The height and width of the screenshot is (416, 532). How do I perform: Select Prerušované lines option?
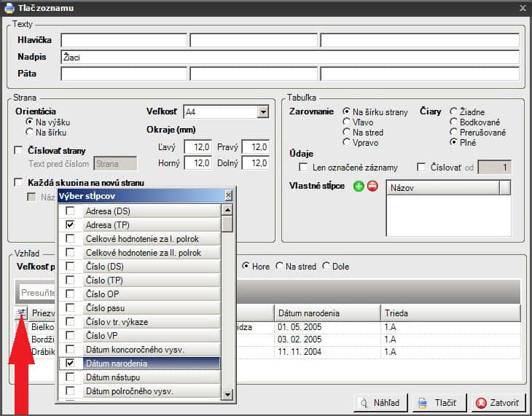click(453, 132)
